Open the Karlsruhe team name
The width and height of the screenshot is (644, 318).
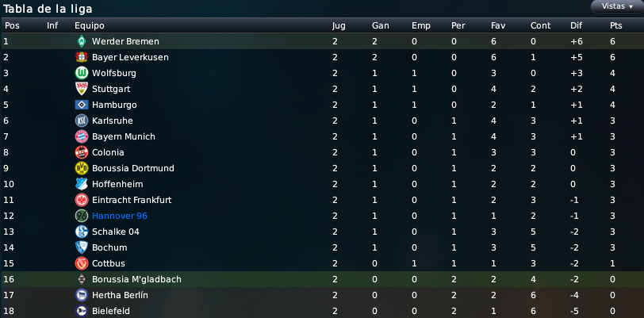(112, 121)
